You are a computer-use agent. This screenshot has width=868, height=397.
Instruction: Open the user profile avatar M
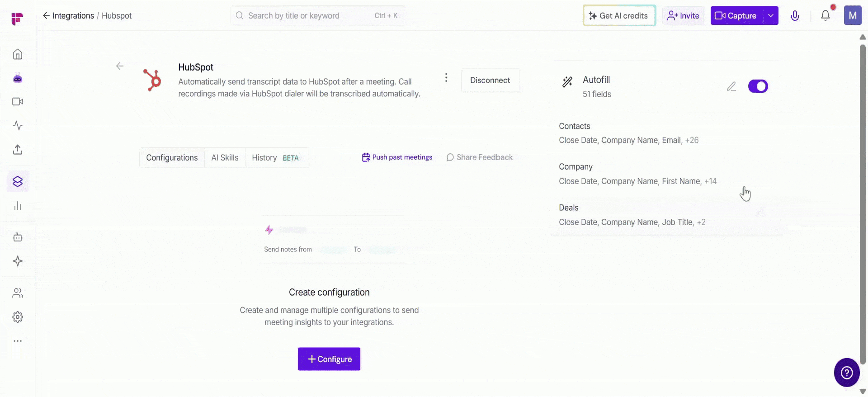coord(853,16)
